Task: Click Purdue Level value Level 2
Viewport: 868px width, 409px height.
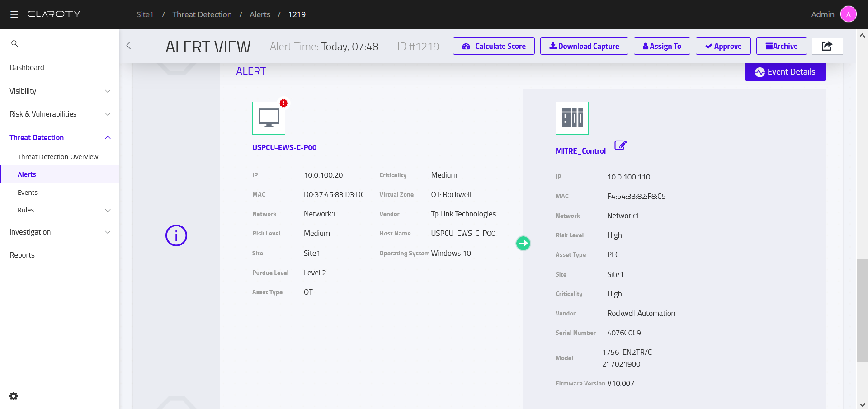Action: (315, 273)
